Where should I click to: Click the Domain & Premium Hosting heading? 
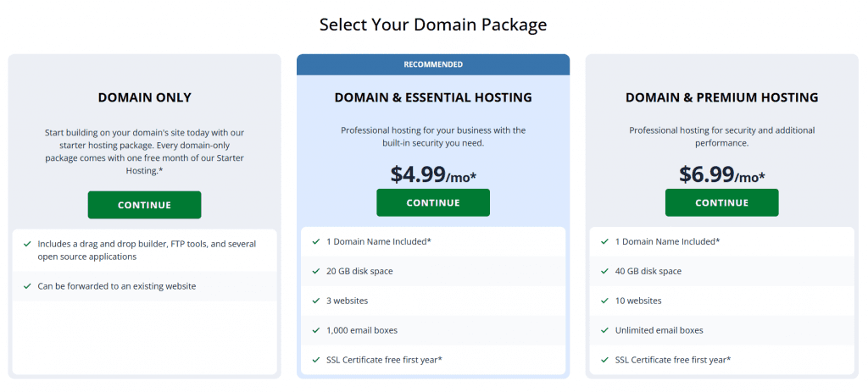tap(722, 98)
